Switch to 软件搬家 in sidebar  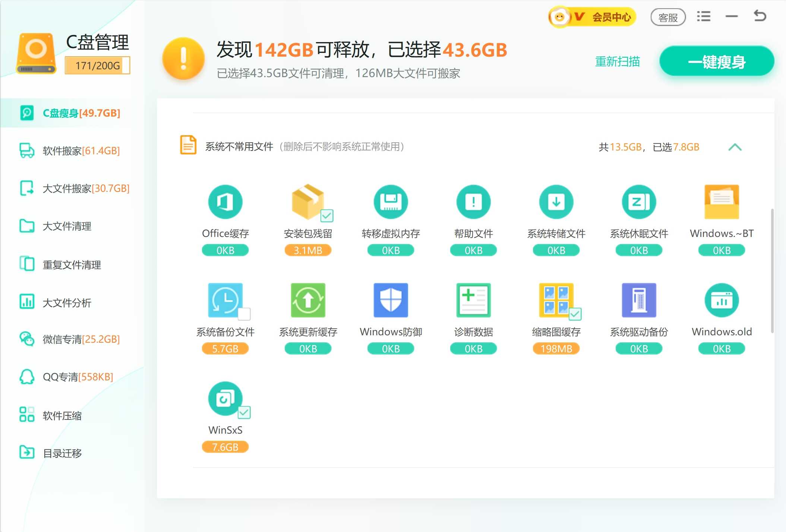point(72,151)
